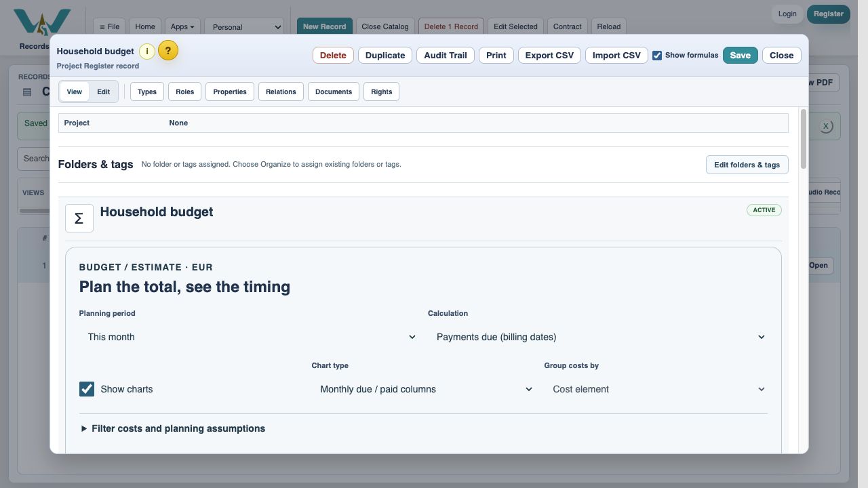Toggle the Show formulas checkbox
Image resolution: width=868 pixels, height=488 pixels.
tap(657, 56)
